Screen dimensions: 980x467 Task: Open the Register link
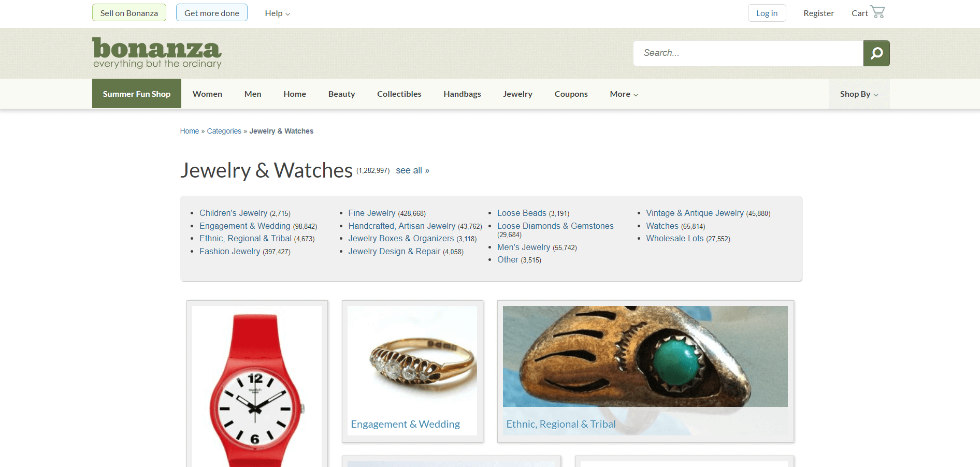click(818, 13)
